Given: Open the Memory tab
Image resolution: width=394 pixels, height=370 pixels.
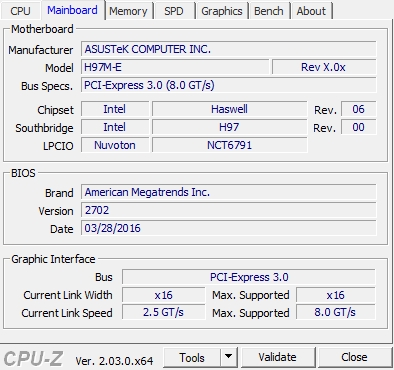Looking at the screenshot, I should (x=128, y=11).
